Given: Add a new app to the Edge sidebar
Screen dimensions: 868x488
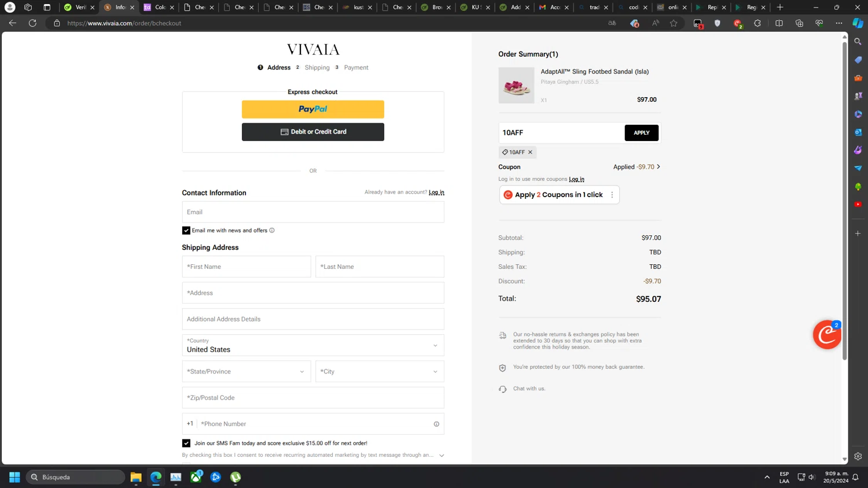Looking at the screenshot, I should click(x=858, y=234).
